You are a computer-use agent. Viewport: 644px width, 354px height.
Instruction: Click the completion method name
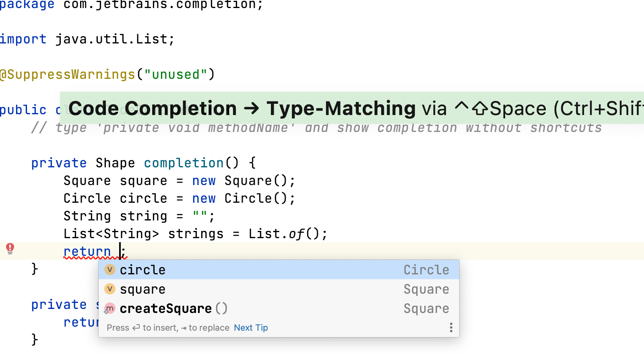tap(184, 163)
